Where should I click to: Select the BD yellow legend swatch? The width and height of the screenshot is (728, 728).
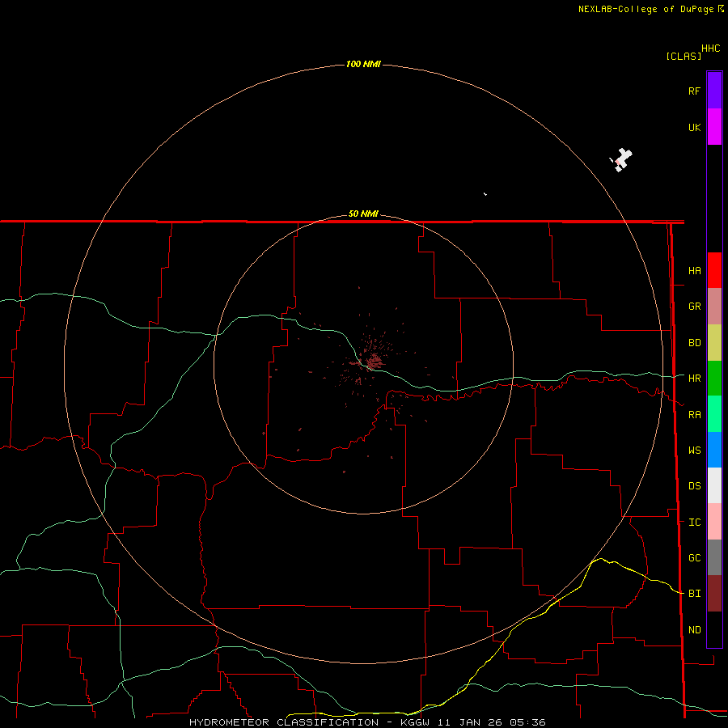(714, 343)
